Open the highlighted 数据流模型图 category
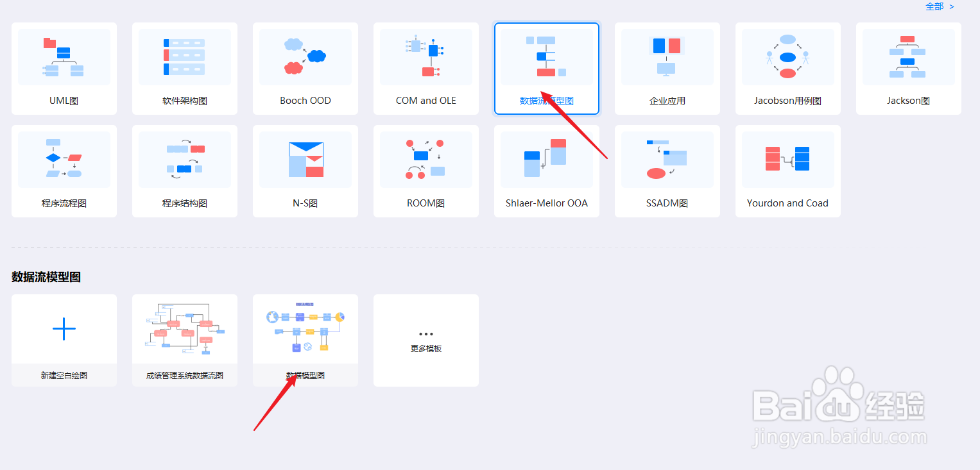Image resolution: width=980 pixels, height=470 pixels. [546, 69]
